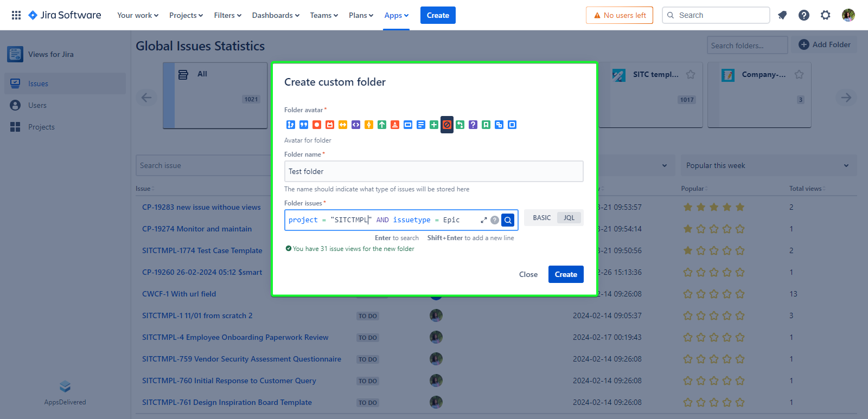Choose the green bookmark folder avatar
This screenshot has height=419, width=868.
click(486, 125)
